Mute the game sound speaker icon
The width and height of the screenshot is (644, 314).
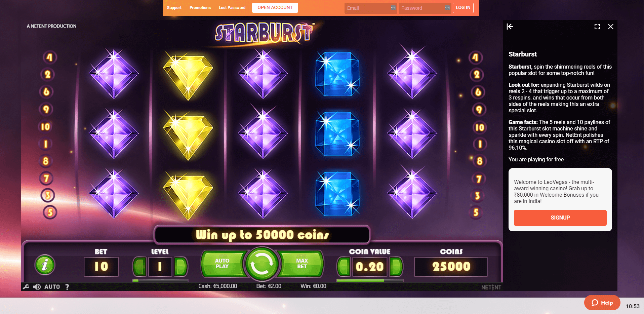(x=37, y=287)
